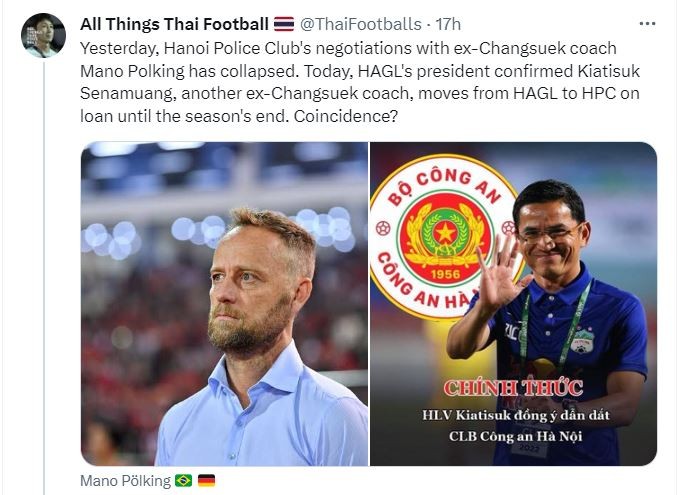Click the 'HLV Kiatisuk đồng ý dẫn dắt' text
Screen dimensions: 678x495
(514, 413)
